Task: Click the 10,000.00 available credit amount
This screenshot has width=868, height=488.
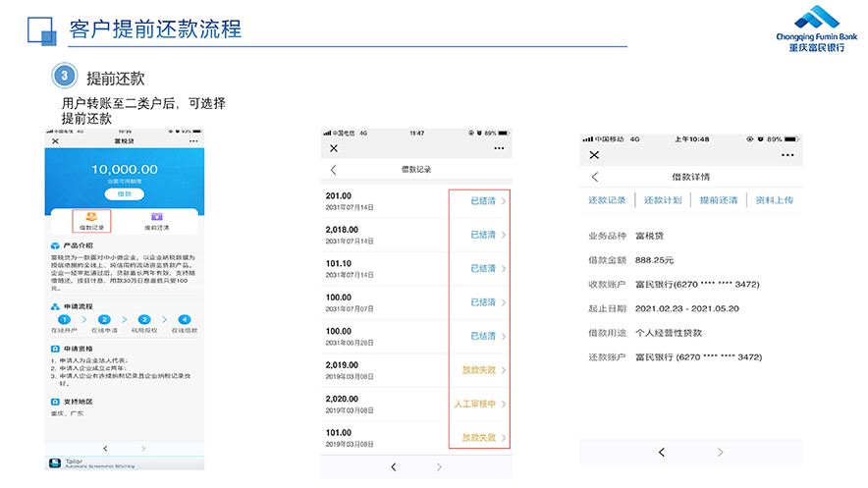Action: (125, 169)
